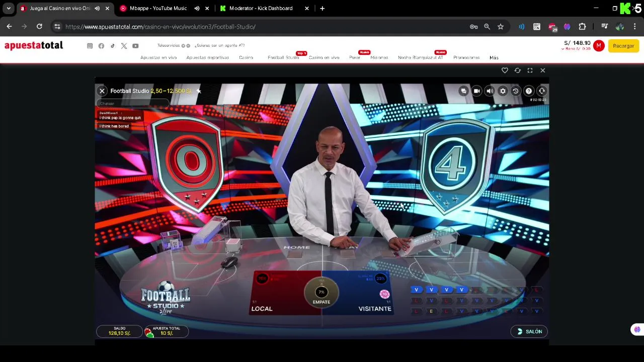The image size is (644, 362).
Task: Click the SALDO 128,10 S/. balance box
Action: [x=119, y=331]
